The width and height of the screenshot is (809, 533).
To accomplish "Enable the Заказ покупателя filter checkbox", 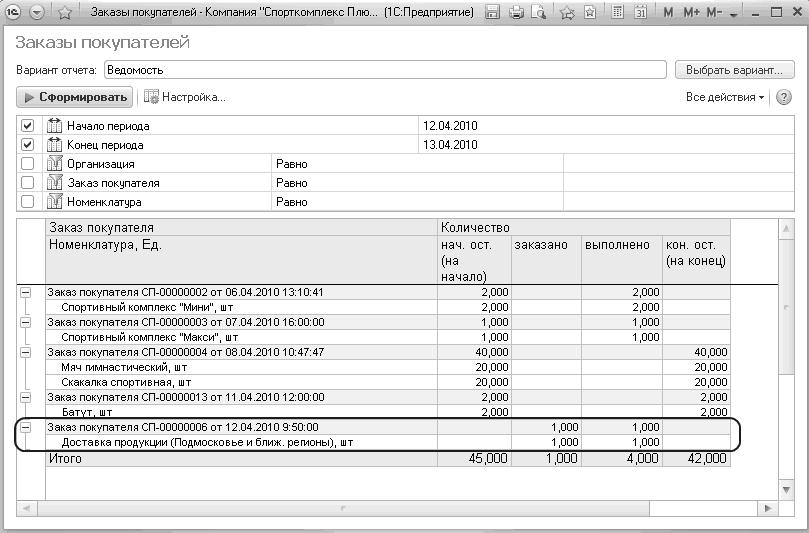I will (27, 183).
